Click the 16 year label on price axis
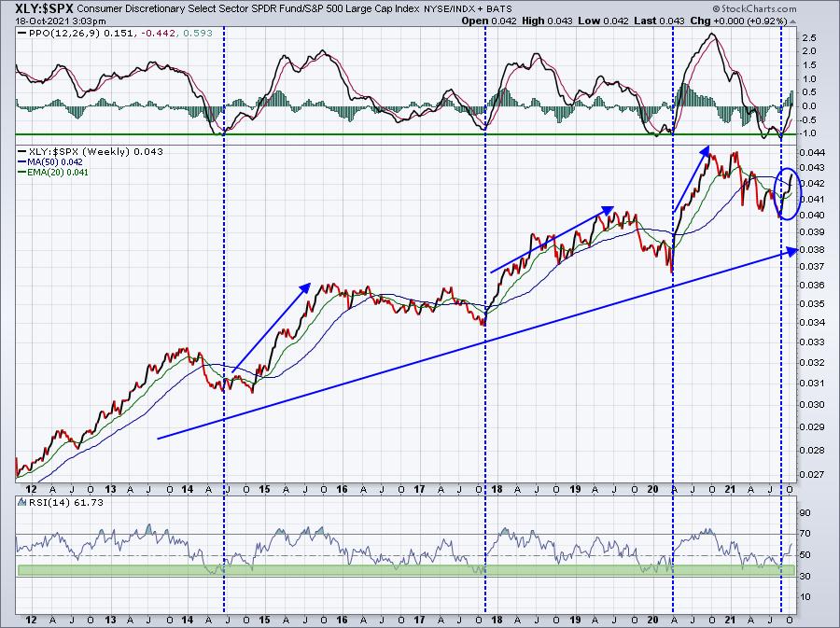840x628 pixels. point(342,489)
